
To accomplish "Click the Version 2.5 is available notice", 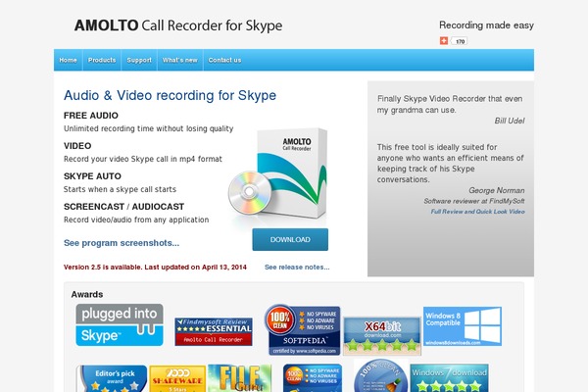I will 155,268.
